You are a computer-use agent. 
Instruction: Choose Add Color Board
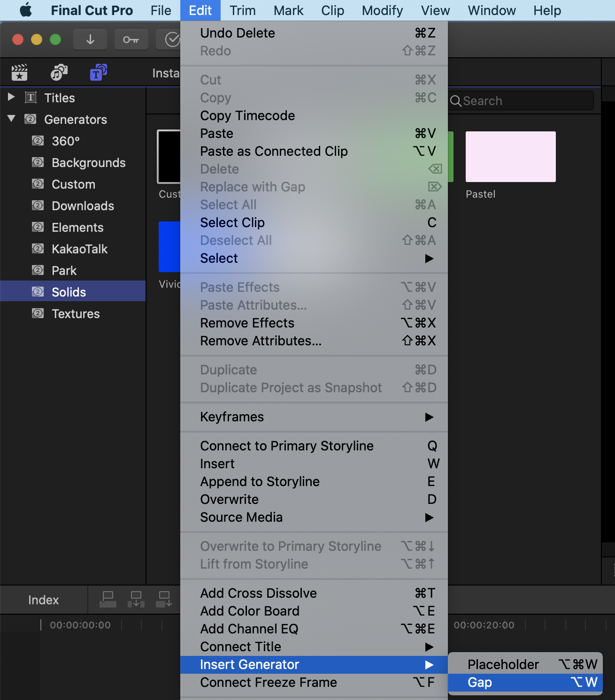click(314, 611)
